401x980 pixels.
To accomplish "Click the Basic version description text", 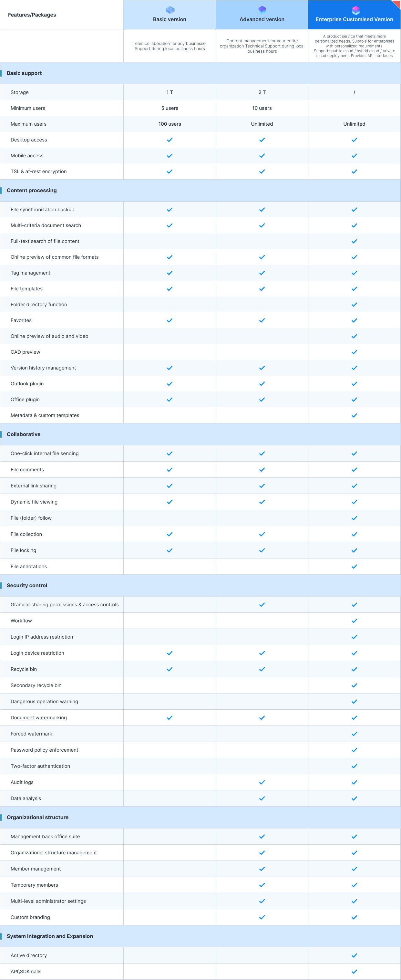I will tap(170, 46).
